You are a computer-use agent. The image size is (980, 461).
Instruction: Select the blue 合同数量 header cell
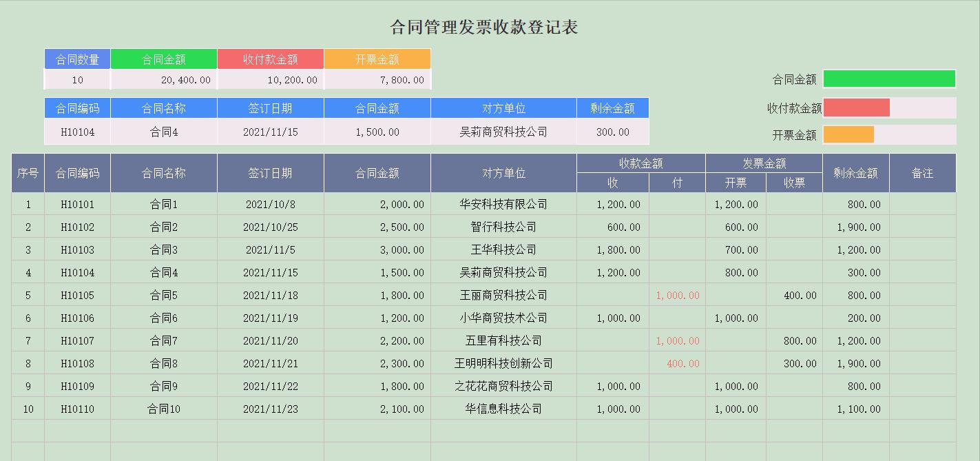coord(76,59)
